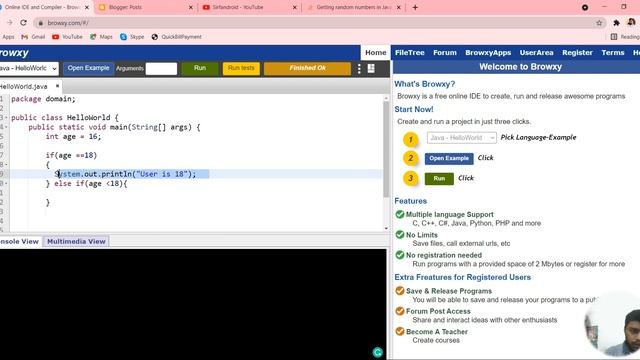Open the FileTree menu item
640x360 pixels.
click(x=410, y=53)
